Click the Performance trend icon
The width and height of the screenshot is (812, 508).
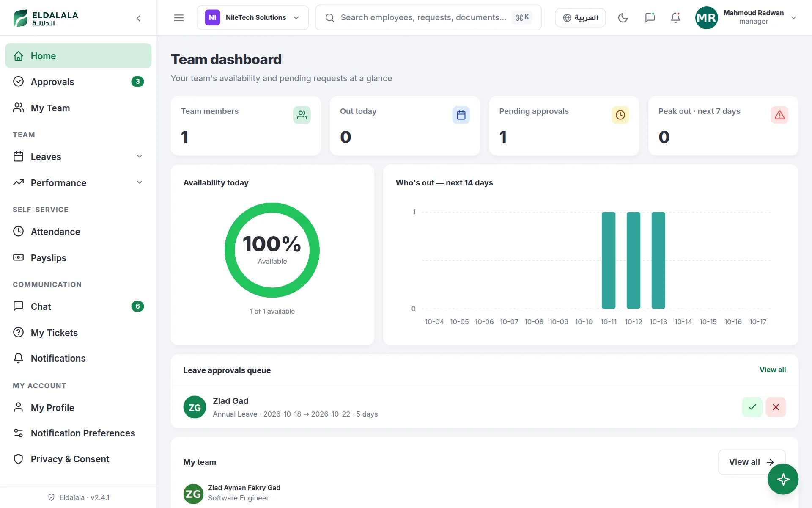18,183
